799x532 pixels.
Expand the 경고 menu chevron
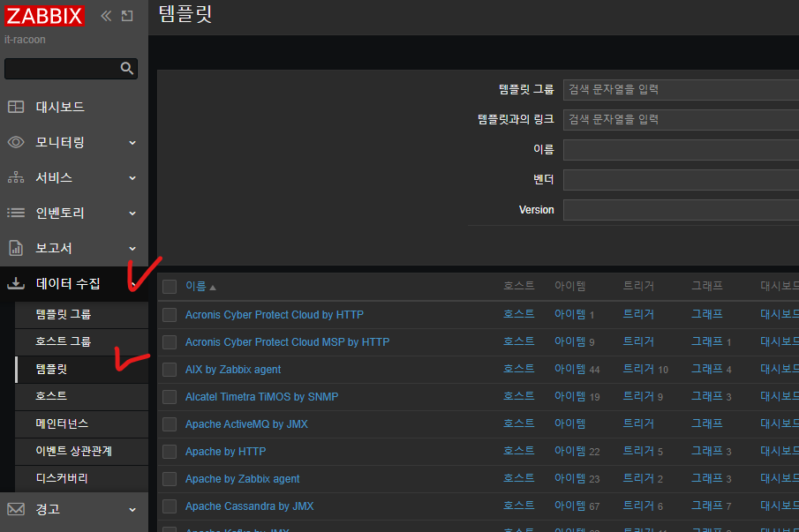coord(132,510)
